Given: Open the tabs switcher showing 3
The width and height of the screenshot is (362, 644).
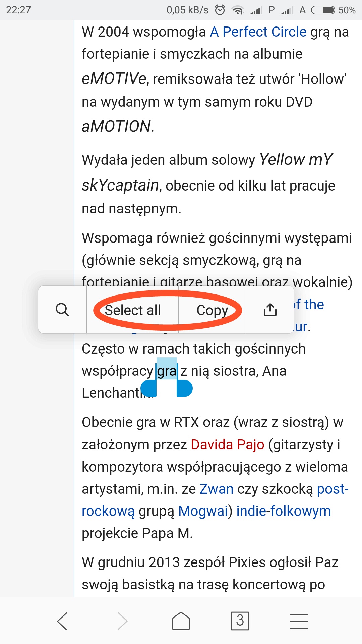Looking at the screenshot, I should point(240,621).
